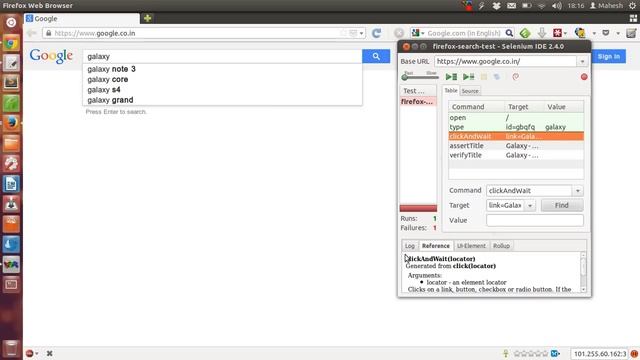Image resolution: width=640 pixels, height=360 pixels.
Task: Click the blue Google search magnifier button
Action: (x=376, y=56)
